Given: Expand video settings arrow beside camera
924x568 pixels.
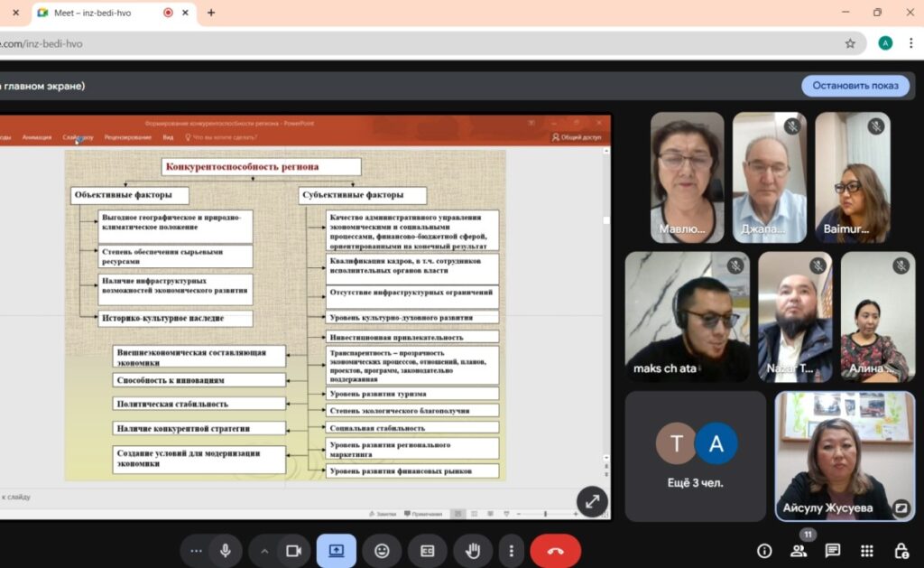Looking at the screenshot, I should click(264, 551).
